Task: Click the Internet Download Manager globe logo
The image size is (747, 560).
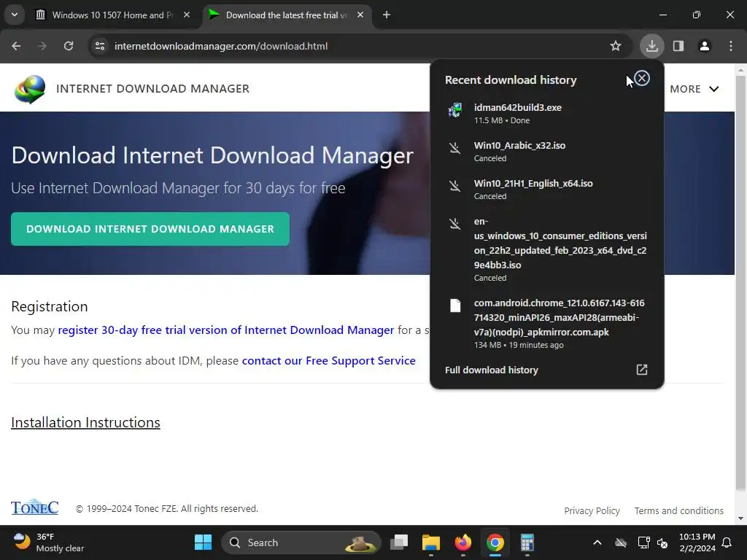Action: [x=29, y=89]
